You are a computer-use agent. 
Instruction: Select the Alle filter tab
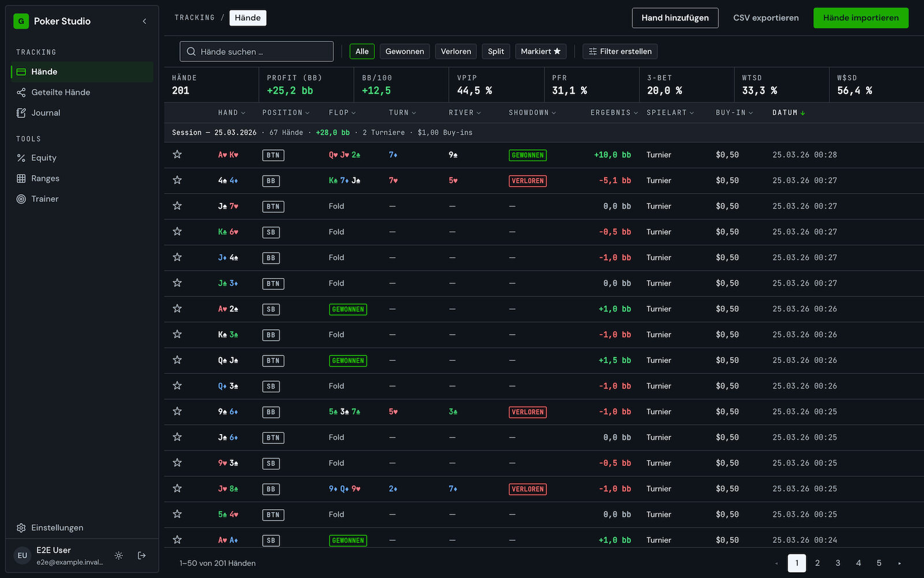pyautogui.click(x=362, y=51)
